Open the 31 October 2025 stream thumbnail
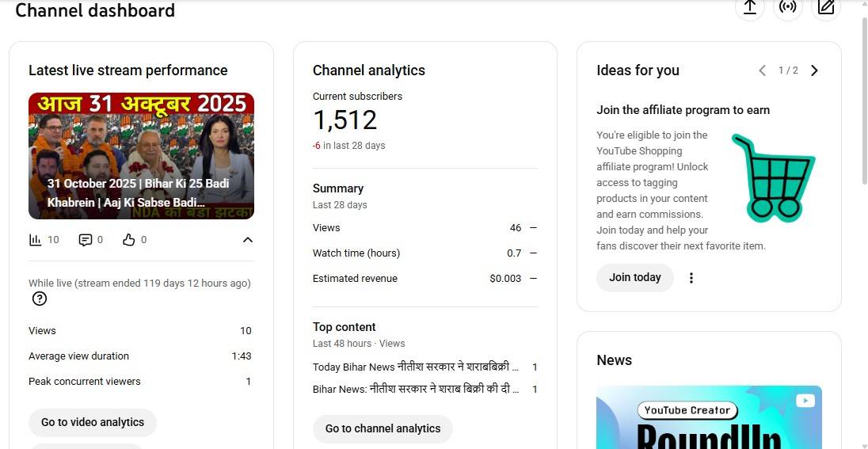The width and height of the screenshot is (868, 449). tap(141, 156)
